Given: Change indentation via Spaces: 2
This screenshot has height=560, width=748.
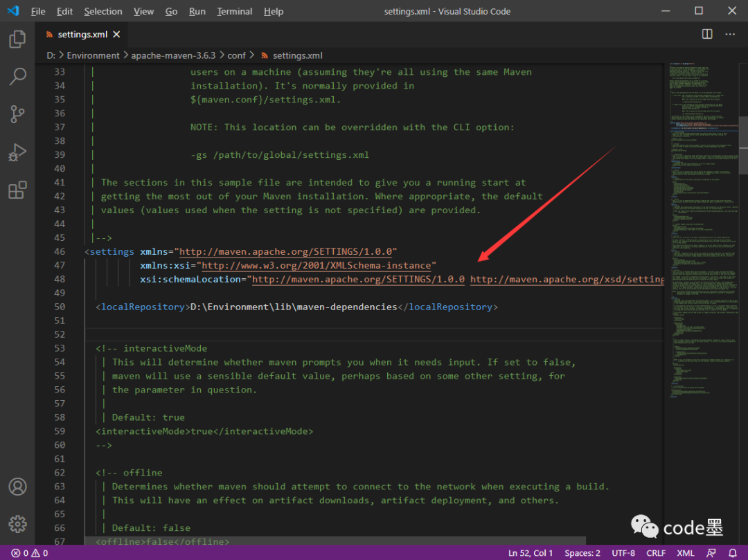Looking at the screenshot, I should (x=582, y=553).
